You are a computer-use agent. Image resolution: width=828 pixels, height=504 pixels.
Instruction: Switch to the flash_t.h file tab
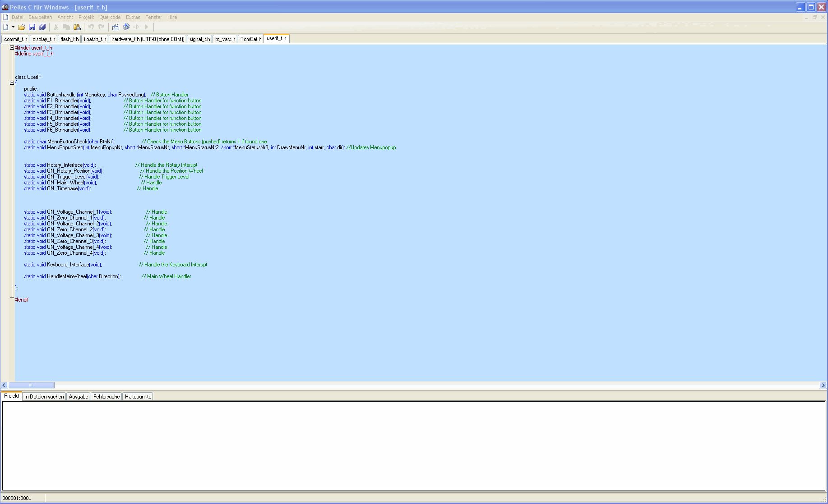coord(69,39)
